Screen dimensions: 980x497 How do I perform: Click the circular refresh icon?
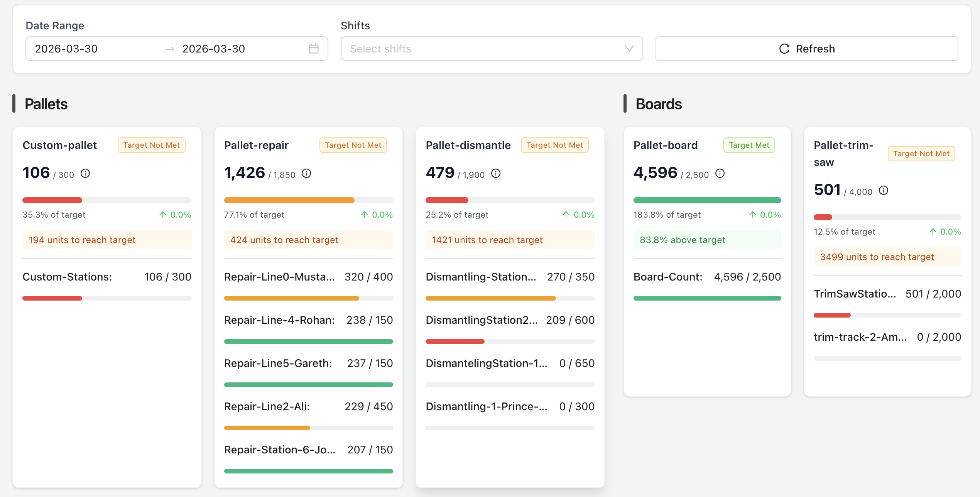coord(784,49)
